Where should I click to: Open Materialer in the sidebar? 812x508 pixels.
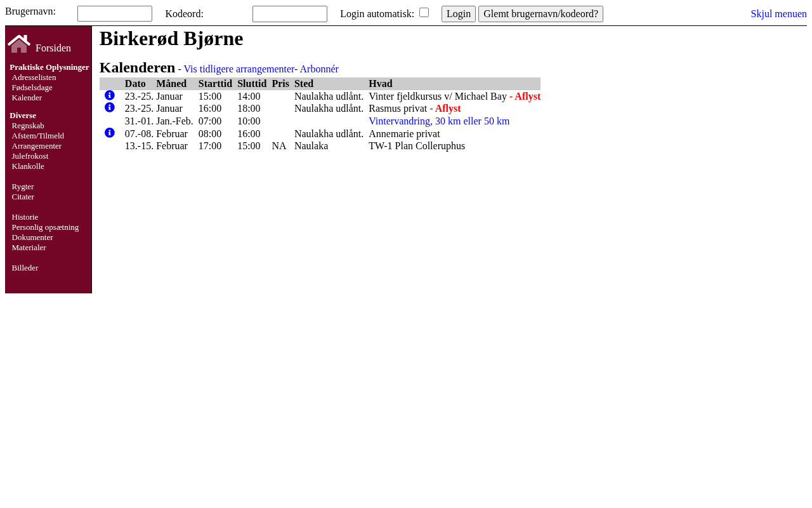coord(29,248)
